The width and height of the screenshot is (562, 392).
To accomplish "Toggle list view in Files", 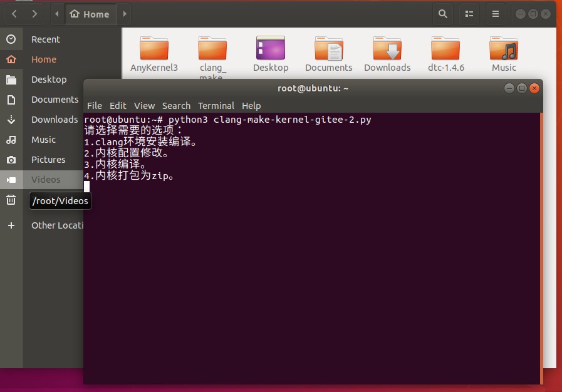I will pyautogui.click(x=469, y=14).
